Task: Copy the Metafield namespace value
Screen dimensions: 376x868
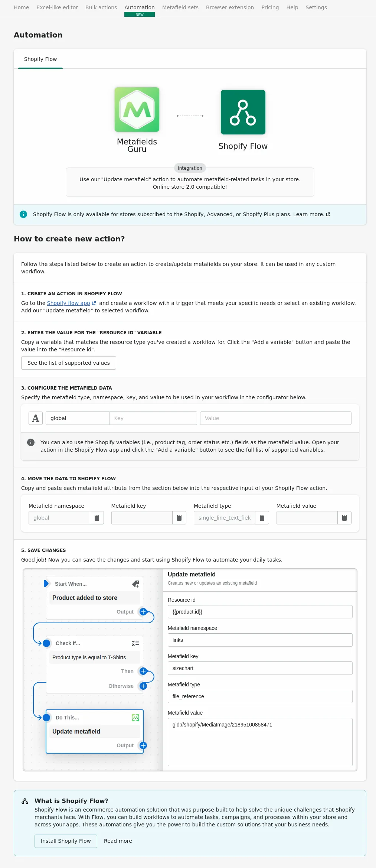Action: point(97,518)
